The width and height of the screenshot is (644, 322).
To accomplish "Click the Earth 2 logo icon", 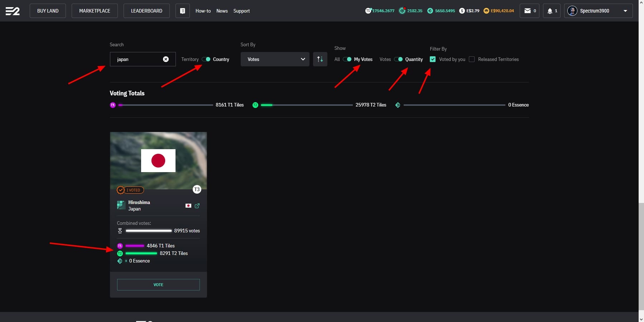I will point(13,11).
